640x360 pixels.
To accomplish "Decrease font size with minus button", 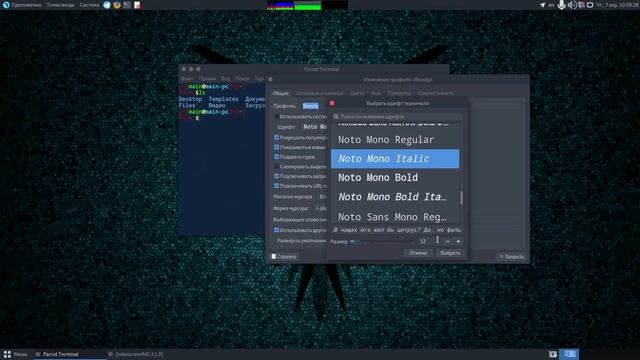I will (448, 241).
